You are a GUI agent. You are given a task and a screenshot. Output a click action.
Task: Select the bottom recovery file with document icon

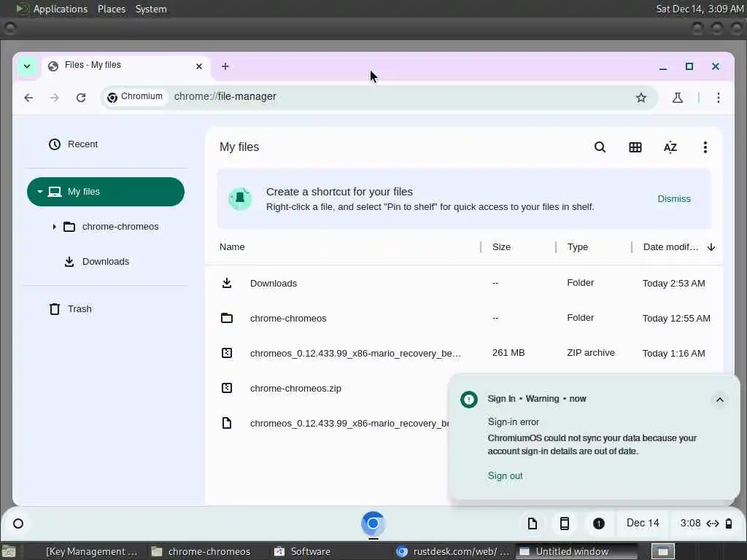point(328,424)
